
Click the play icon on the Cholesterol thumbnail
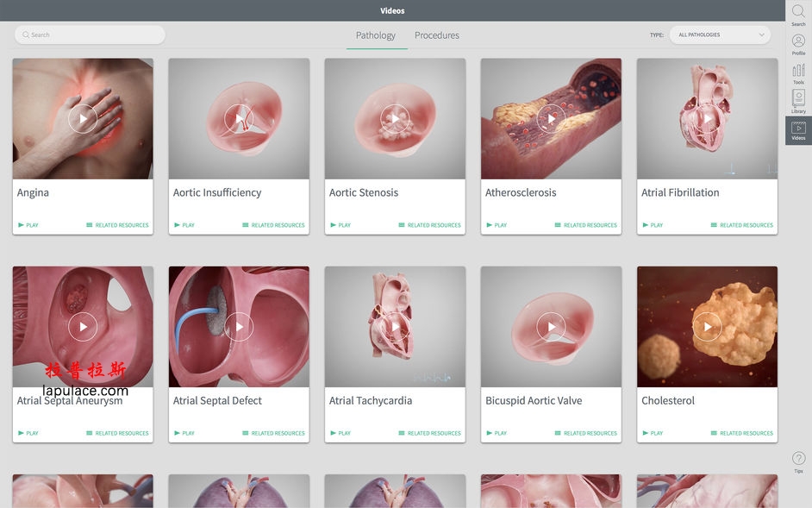point(706,326)
